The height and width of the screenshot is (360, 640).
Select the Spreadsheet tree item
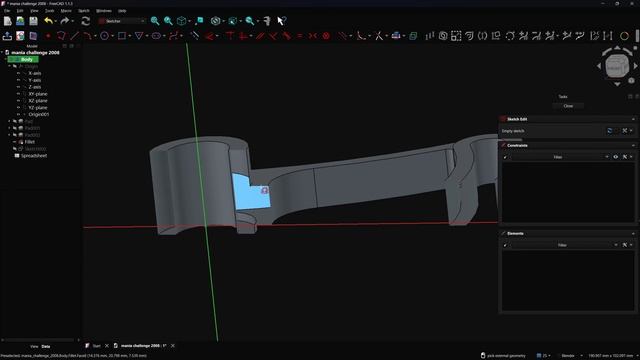coord(33,156)
